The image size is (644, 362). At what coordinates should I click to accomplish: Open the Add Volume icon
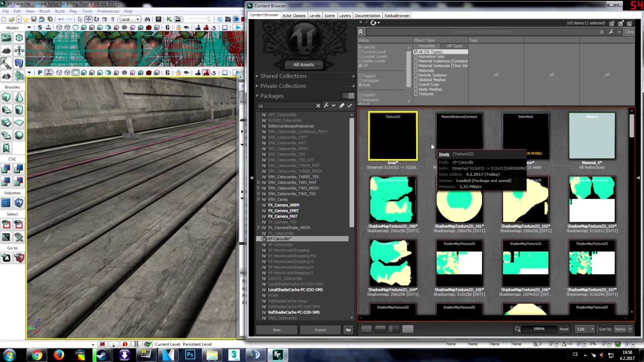(19, 203)
